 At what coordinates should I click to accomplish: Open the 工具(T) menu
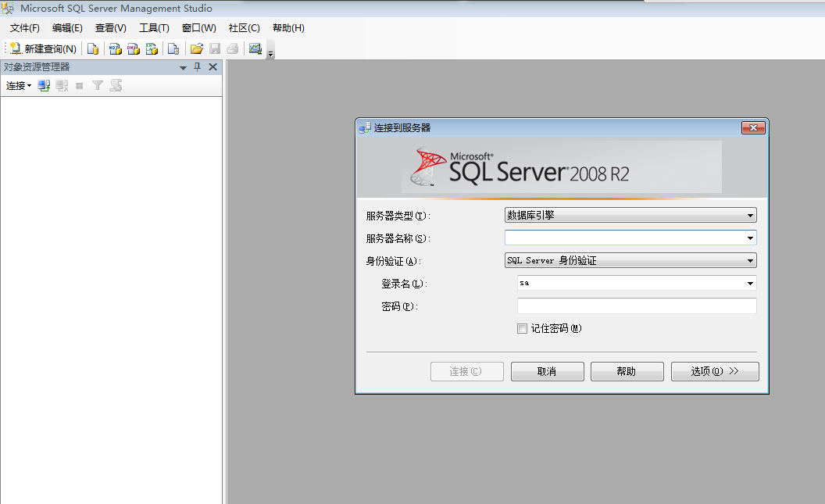(x=154, y=28)
